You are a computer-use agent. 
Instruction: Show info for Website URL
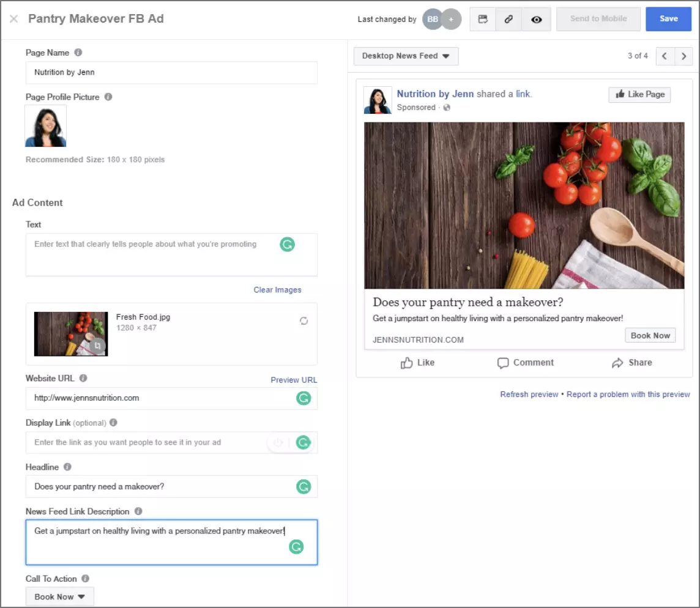coord(83,378)
